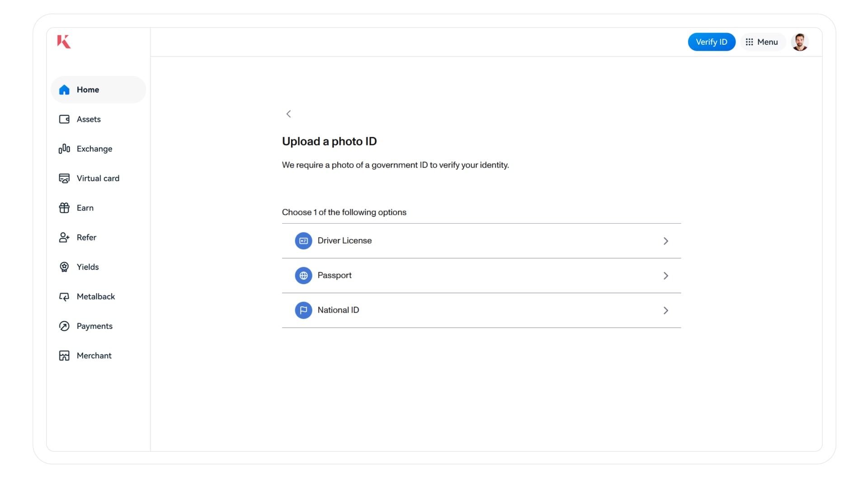This screenshot has height=478, width=868.
Task: Open the Earn sidebar item
Action: click(98, 208)
